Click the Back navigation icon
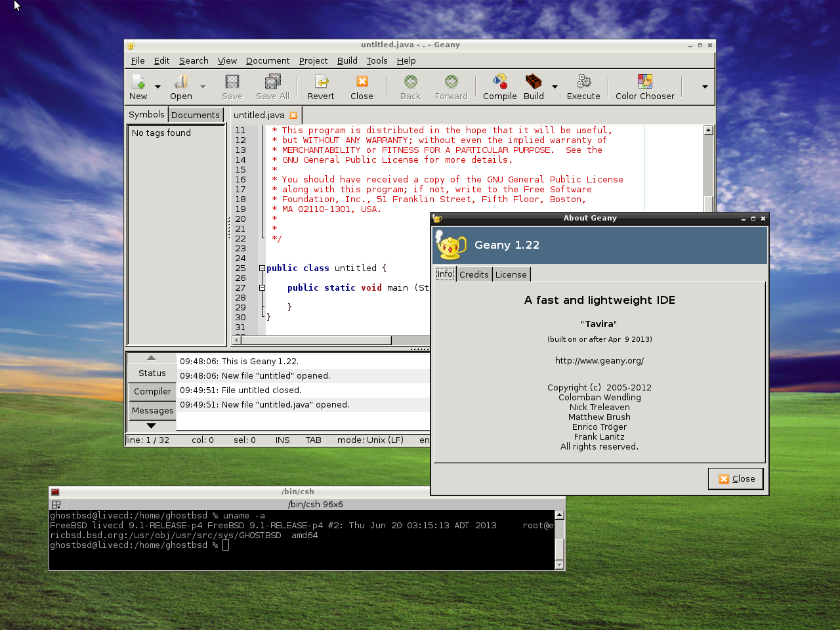This screenshot has width=840, height=630. pyautogui.click(x=410, y=81)
